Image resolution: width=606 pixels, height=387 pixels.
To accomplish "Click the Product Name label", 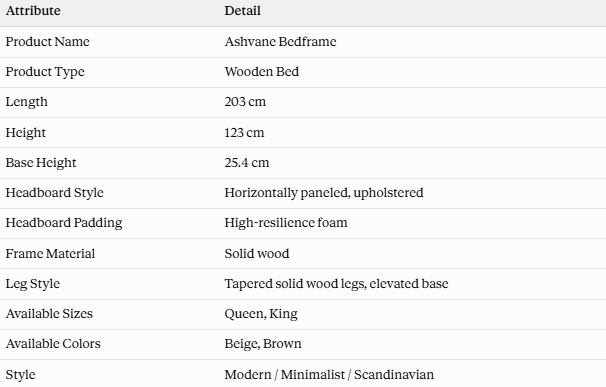I will click(48, 41).
